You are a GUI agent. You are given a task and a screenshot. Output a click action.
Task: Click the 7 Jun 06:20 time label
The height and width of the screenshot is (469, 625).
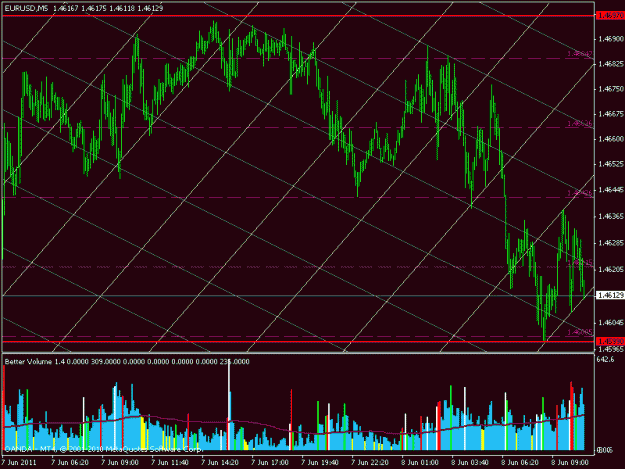point(70,463)
